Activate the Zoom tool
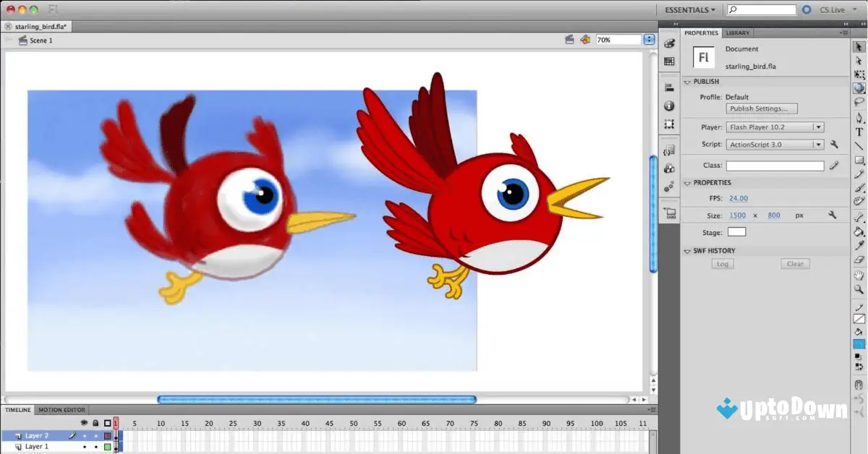The image size is (868, 454). tap(859, 287)
